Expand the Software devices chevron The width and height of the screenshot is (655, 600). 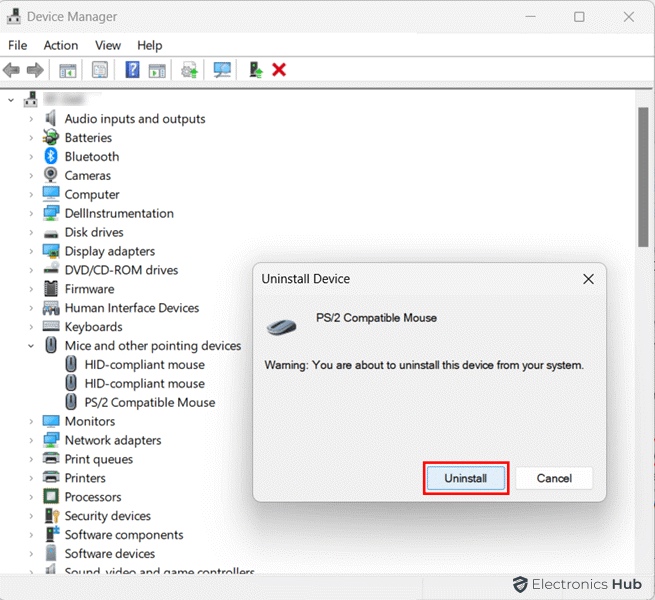(x=31, y=554)
